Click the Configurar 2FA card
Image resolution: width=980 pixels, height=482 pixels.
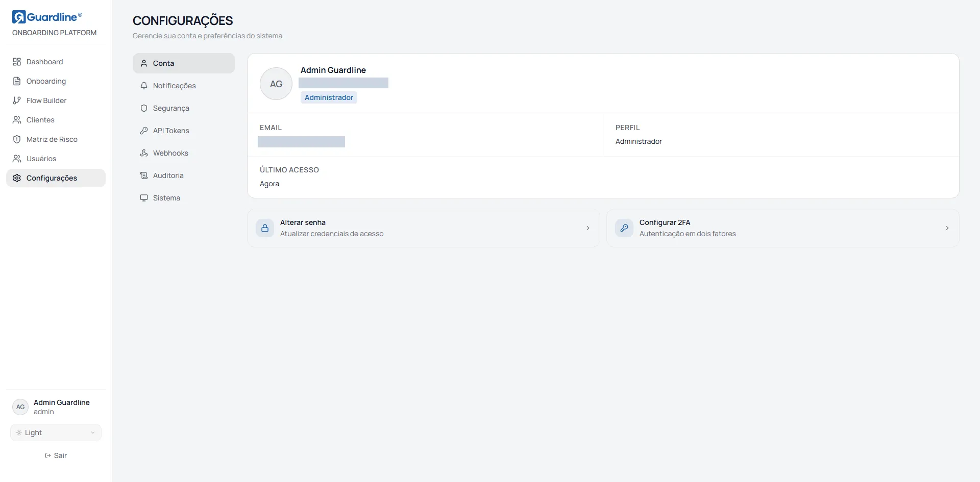(783, 228)
